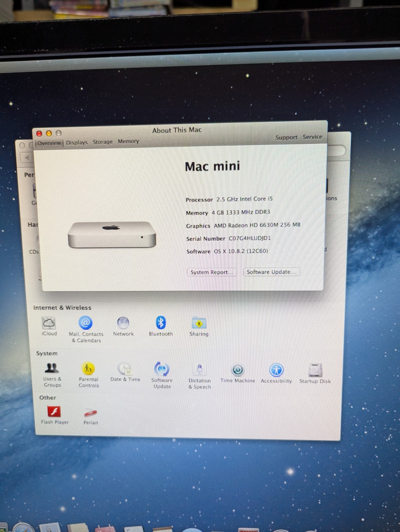Screen dimensions: 400x532
Task: Click the Software Update button in About This Mac
Action: tap(271, 272)
